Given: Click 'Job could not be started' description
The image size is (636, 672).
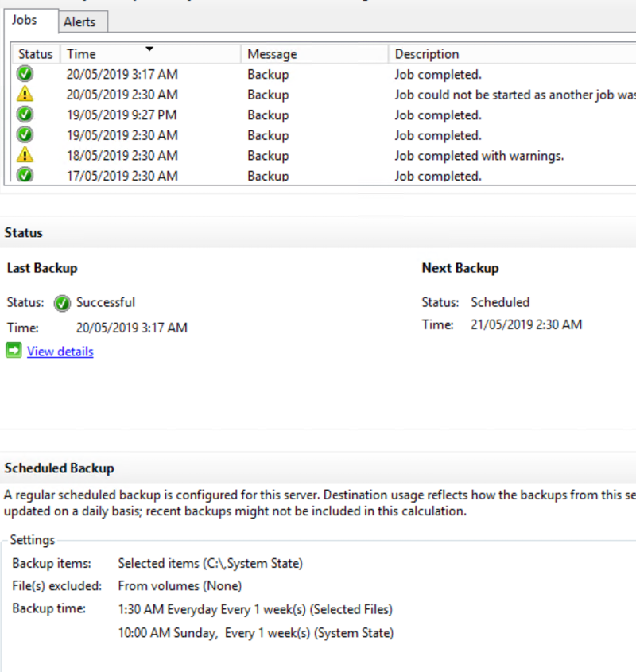Looking at the screenshot, I should tap(515, 95).
